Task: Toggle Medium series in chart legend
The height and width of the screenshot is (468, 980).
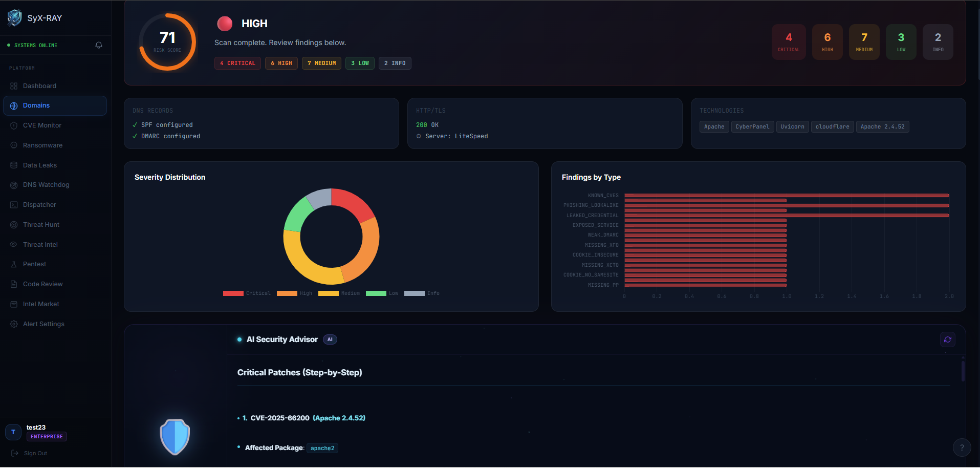Action: [x=339, y=293]
